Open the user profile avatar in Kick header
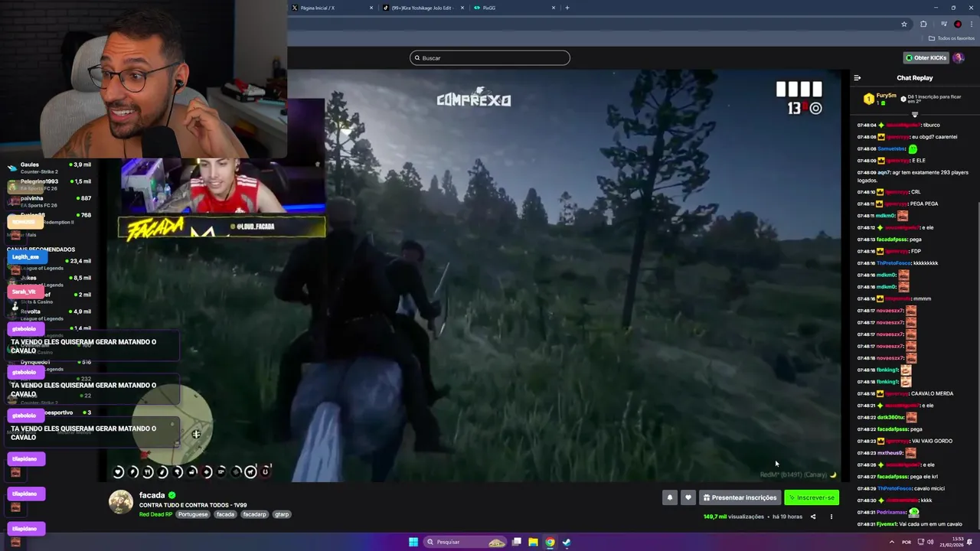 959,57
